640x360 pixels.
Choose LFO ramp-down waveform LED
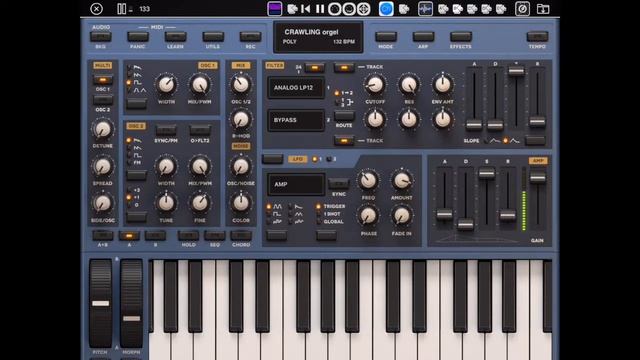pyautogui.click(x=291, y=207)
